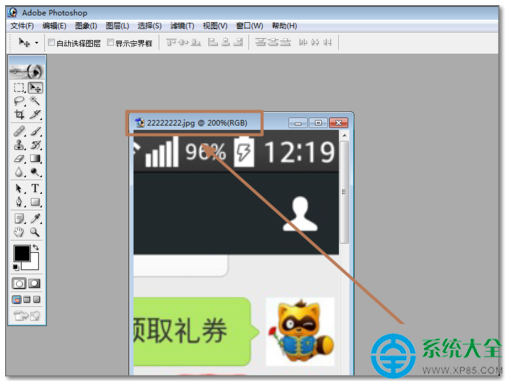Click the Adobe Online feather icon
505x381 pixels.
tap(27, 71)
